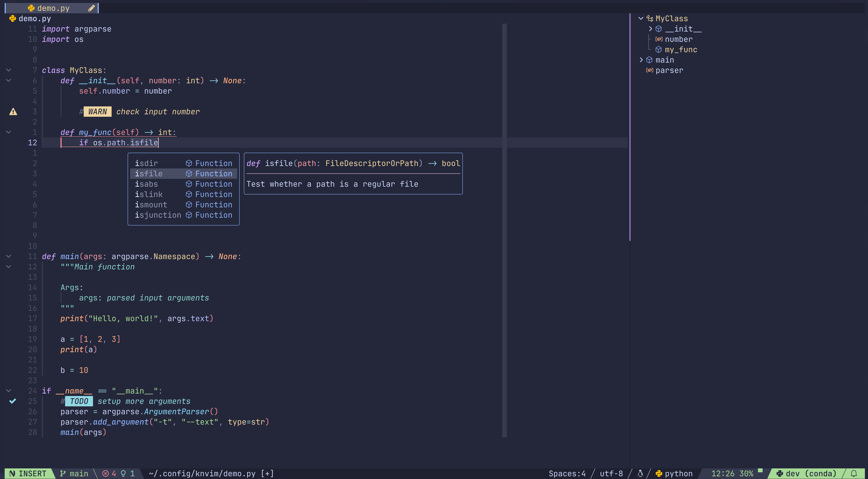Click the Function kind icon on islink row
The height and width of the screenshot is (479, 868).
tap(189, 194)
